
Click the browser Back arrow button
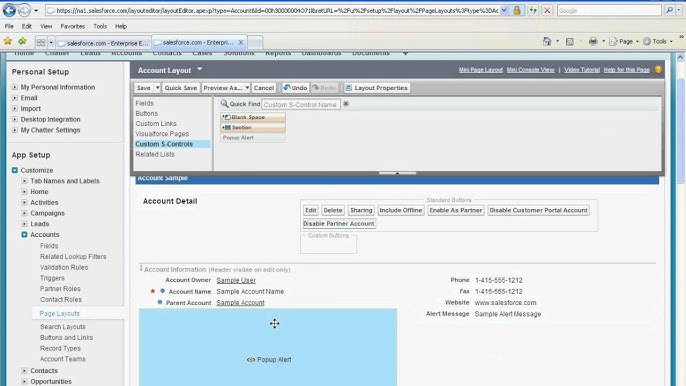pos(9,10)
